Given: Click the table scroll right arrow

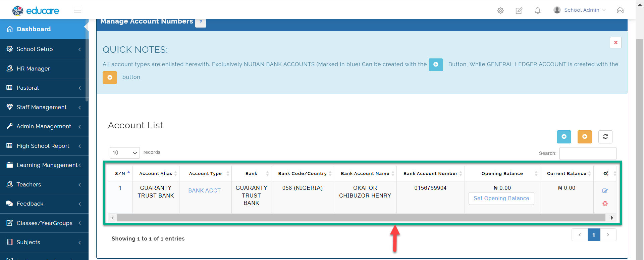Looking at the screenshot, I should 612,218.
